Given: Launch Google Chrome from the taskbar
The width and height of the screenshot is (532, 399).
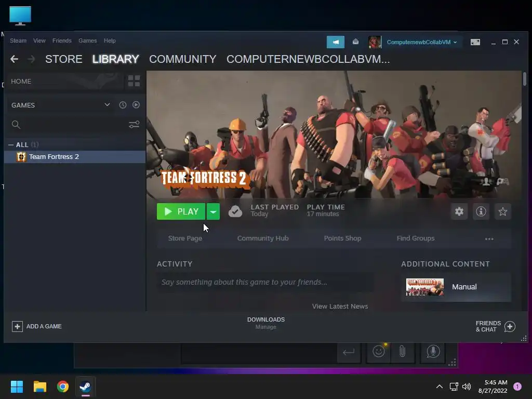Looking at the screenshot, I should (63, 387).
